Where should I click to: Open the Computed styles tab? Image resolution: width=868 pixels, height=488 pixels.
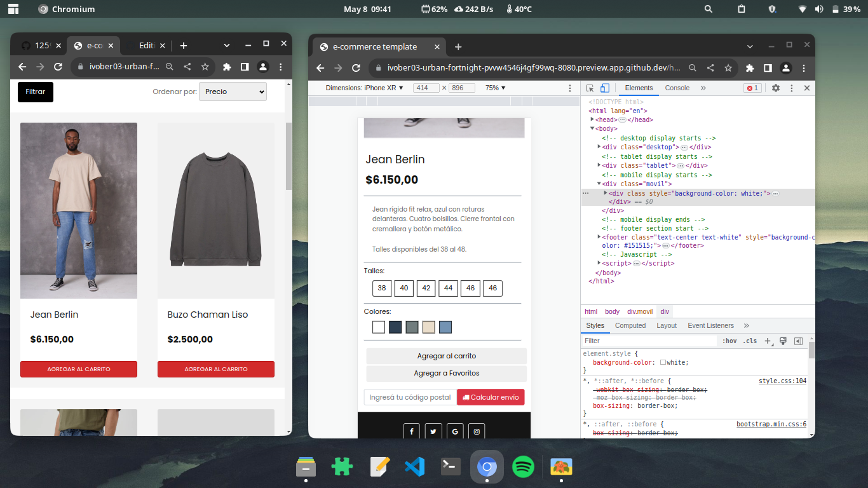click(630, 325)
